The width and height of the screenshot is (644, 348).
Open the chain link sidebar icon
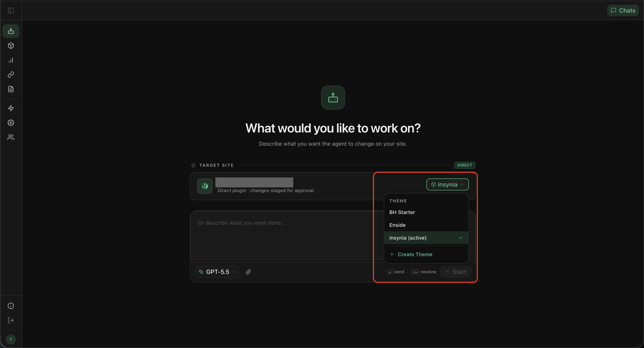coord(11,75)
